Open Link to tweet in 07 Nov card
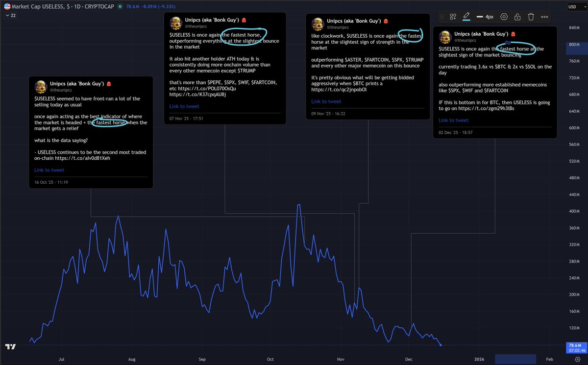Image resolution: width=588 pixels, height=365 pixels. pos(184,106)
